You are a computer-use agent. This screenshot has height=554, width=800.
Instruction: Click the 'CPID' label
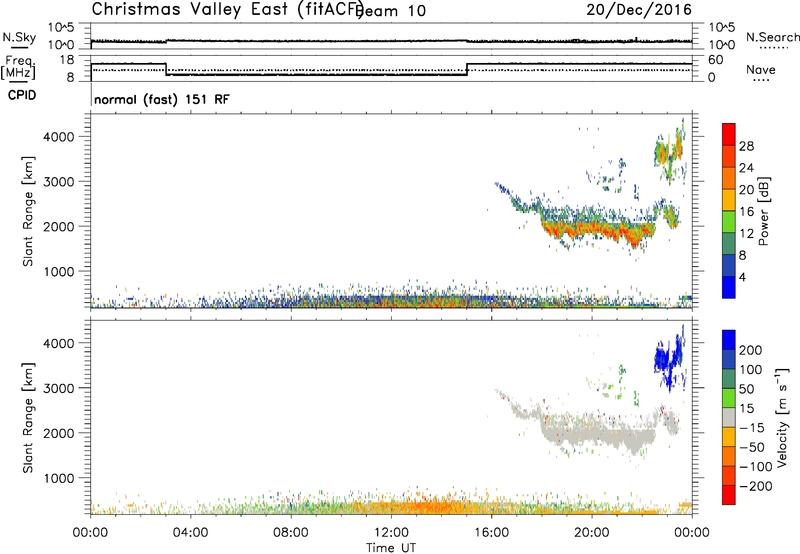click(x=22, y=95)
